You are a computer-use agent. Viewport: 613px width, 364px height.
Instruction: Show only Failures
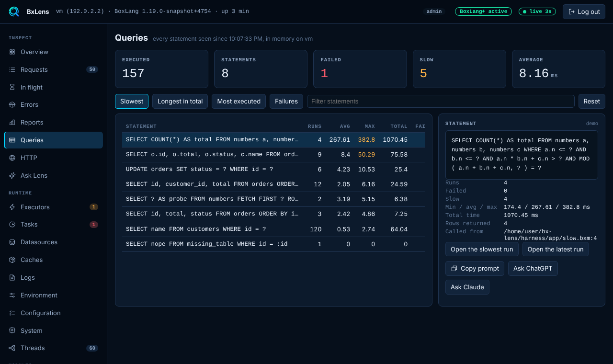coord(286,101)
